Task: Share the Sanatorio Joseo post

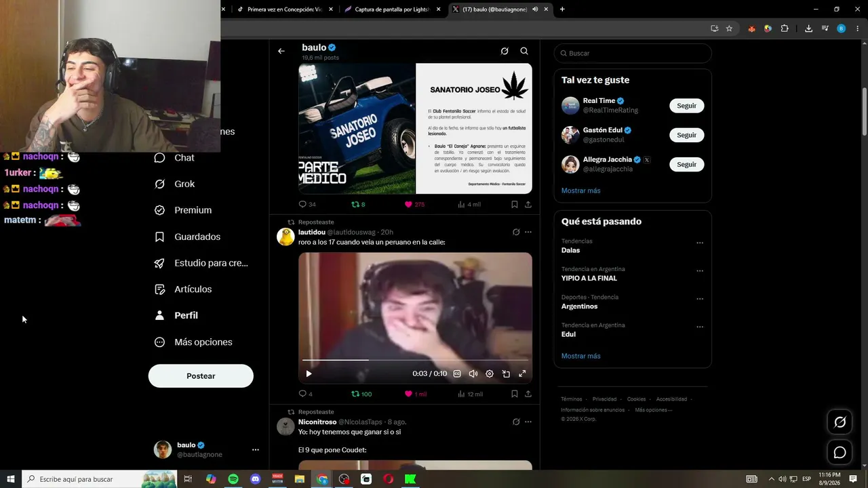Action: tap(528, 204)
